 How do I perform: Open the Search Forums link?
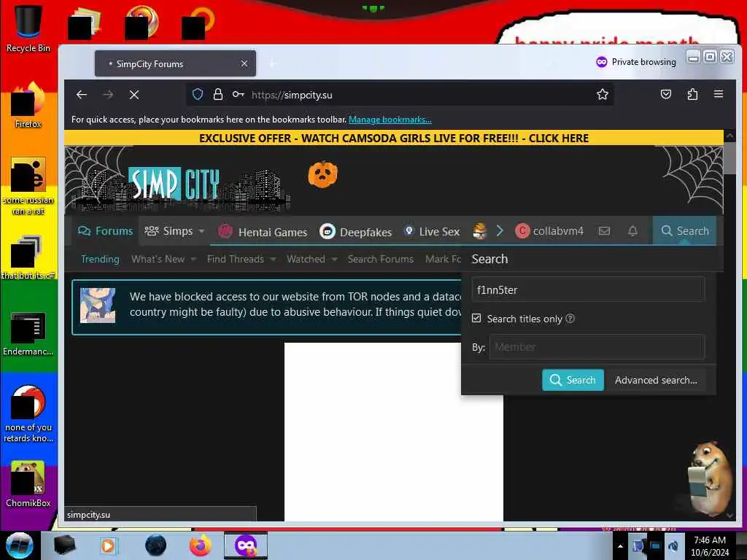tap(380, 259)
